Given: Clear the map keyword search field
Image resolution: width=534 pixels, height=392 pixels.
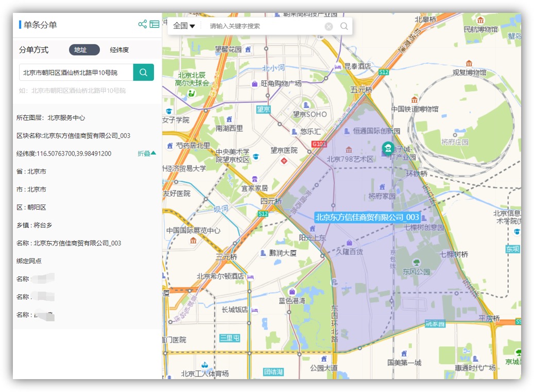Looking at the screenshot, I should click(x=329, y=26).
